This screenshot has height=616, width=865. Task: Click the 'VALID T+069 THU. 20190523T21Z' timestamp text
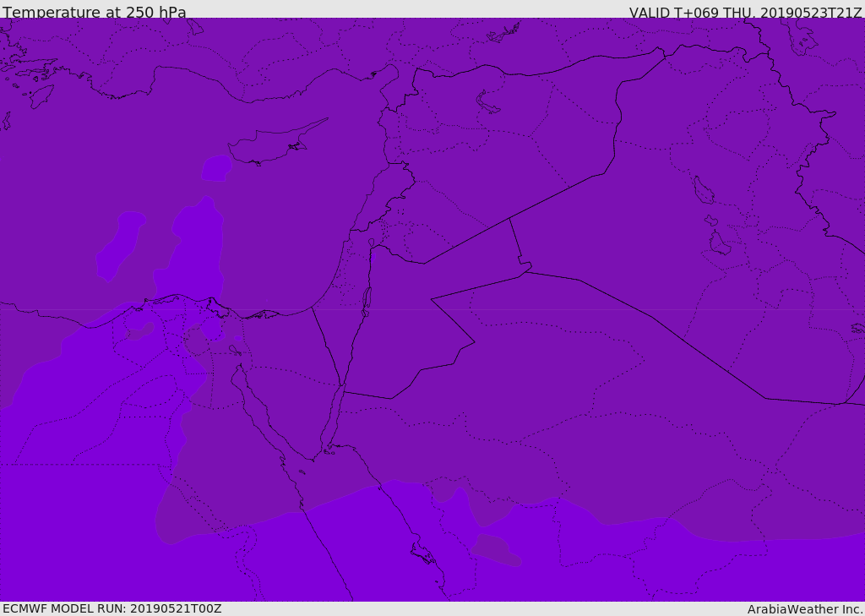(x=745, y=13)
